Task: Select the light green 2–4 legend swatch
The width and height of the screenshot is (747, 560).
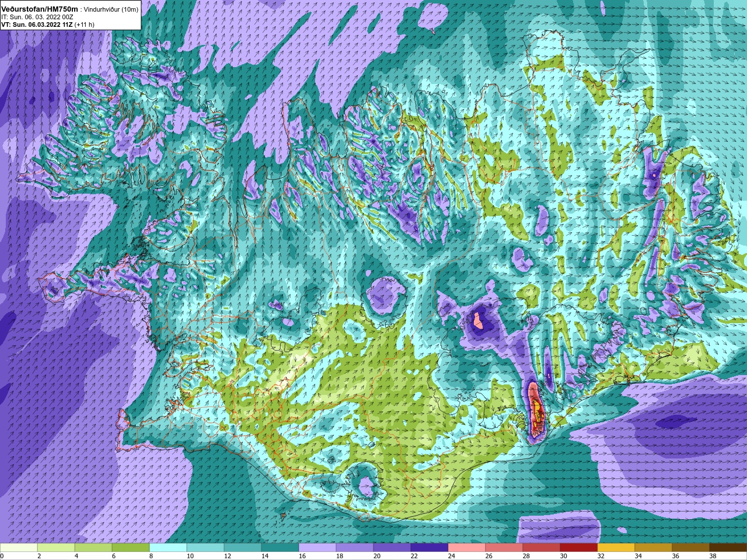Action: coord(56,548)
